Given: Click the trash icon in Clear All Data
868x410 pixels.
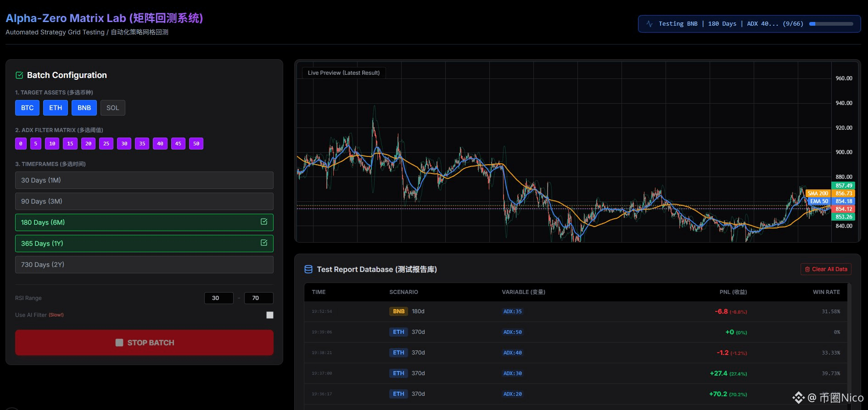Looking at the screenshot, I should (807, 269).
